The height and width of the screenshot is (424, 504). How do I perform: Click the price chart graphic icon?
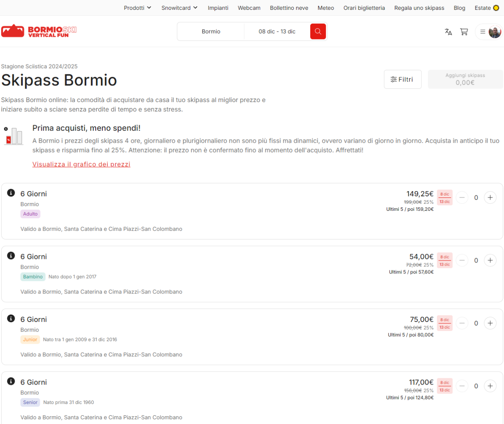pyautogui.click(x=13, y=136)
